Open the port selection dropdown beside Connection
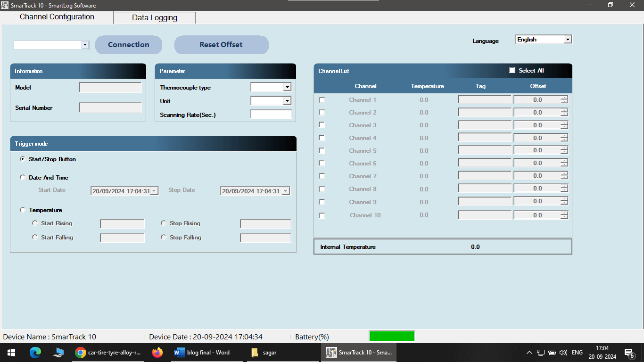This screenshot has width=644, height=362. (85, 45)
